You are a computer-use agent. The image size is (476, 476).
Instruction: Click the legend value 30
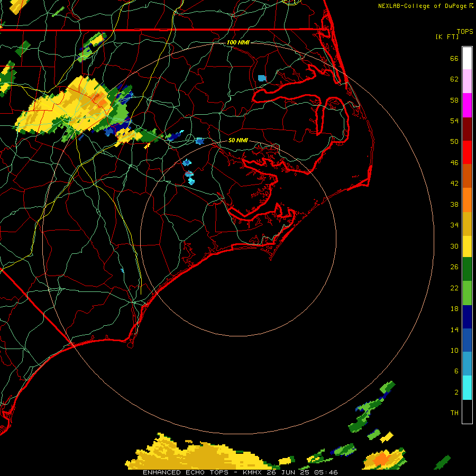pyautogui.click(x=454, y=246)
